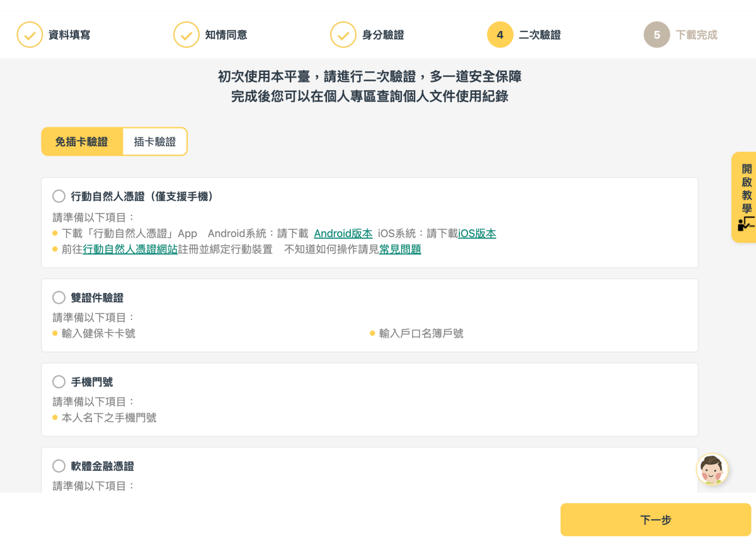
Task: Select 軟體金融憑證 radio option
Action: click(59, 466)
